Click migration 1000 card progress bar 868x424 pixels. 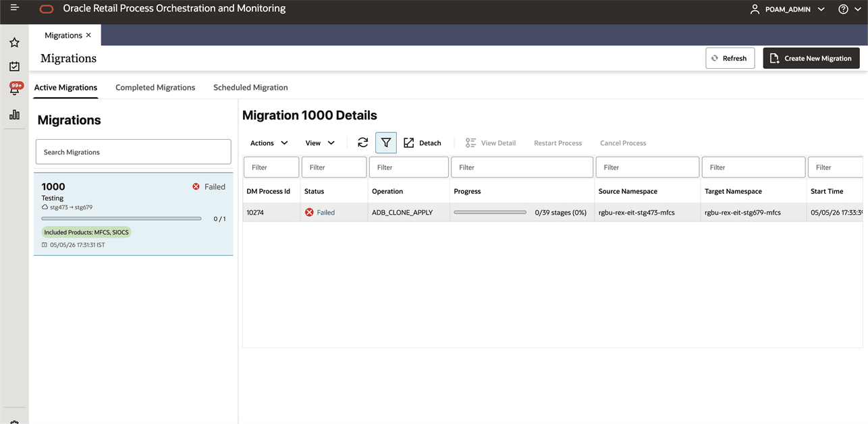(121, 219)
